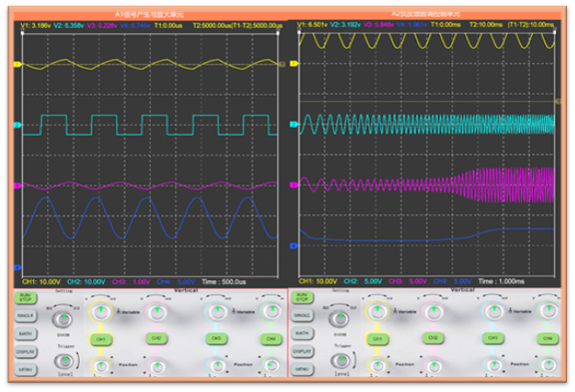Screen dimensions: 575x392
Task: Click the blue CH4 ground marker on the right scope
Action: pyautogui.click(x=293, y=245)
